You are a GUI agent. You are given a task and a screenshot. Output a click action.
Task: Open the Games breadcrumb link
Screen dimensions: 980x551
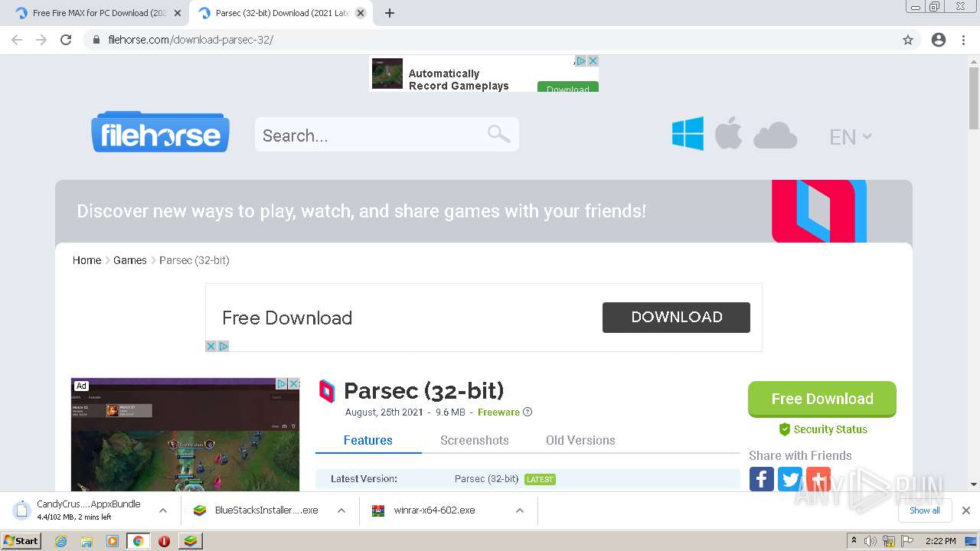coord(130,260)
